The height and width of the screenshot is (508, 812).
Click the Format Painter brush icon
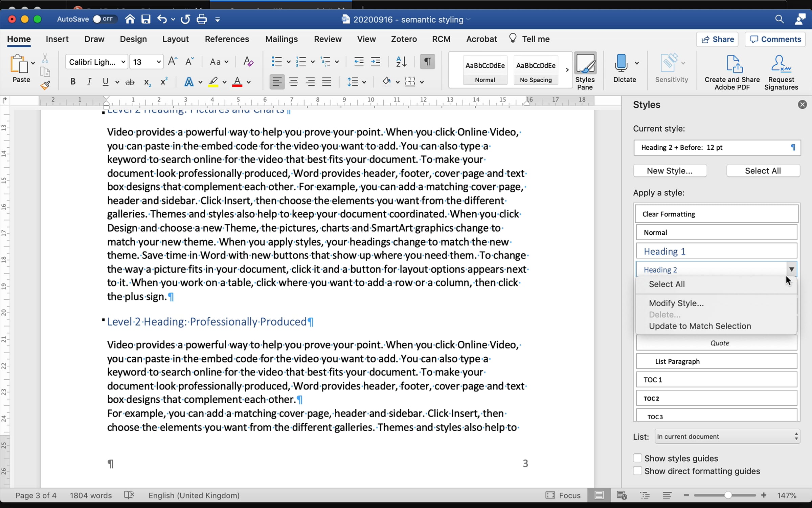[x=45, y=85]
